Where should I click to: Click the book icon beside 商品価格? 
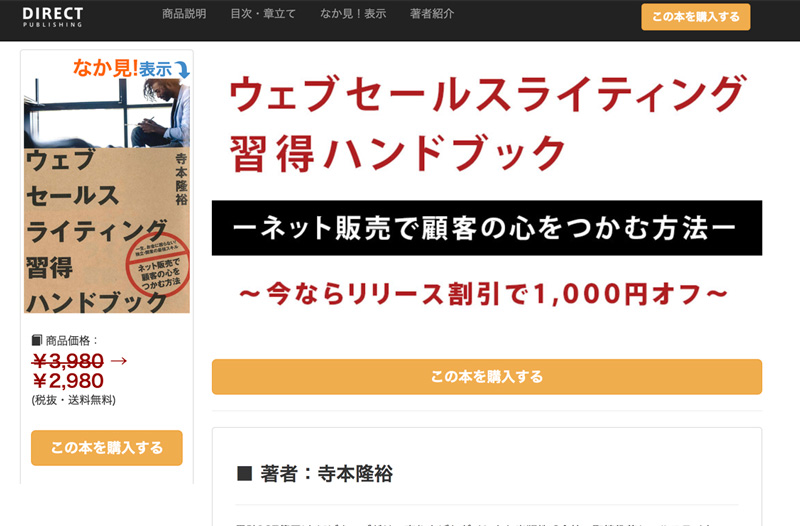tap(37, 340)
